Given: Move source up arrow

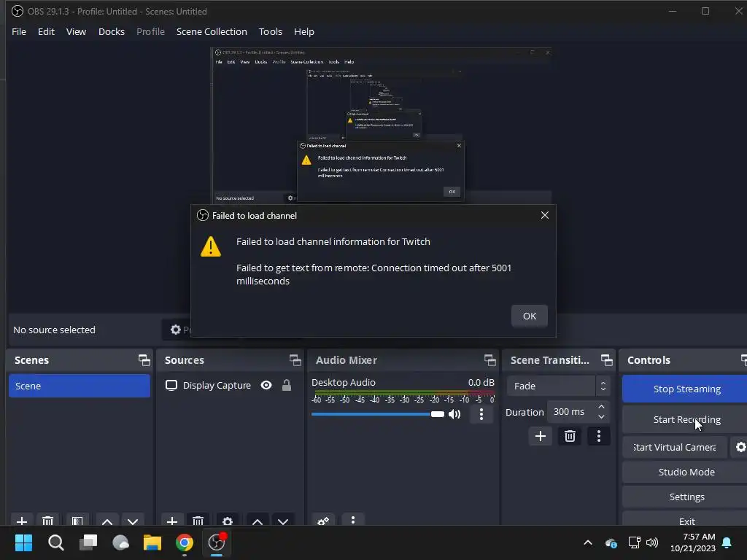Looking at the screenshot, I should click(x=258, y=521).
